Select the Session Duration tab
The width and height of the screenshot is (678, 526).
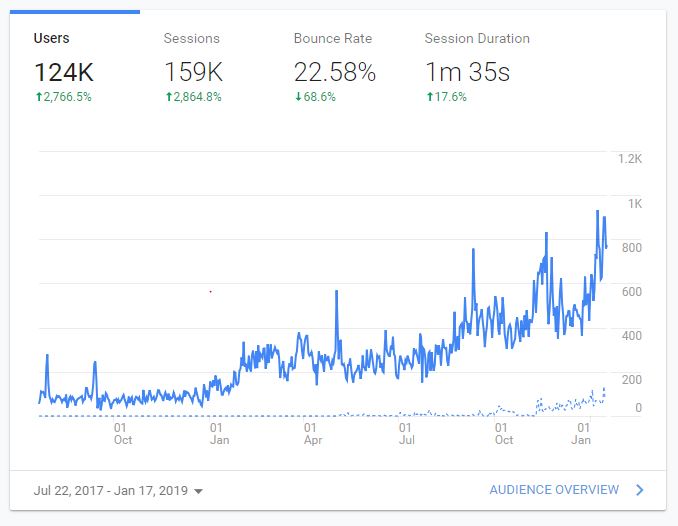(x=477, y=65)
